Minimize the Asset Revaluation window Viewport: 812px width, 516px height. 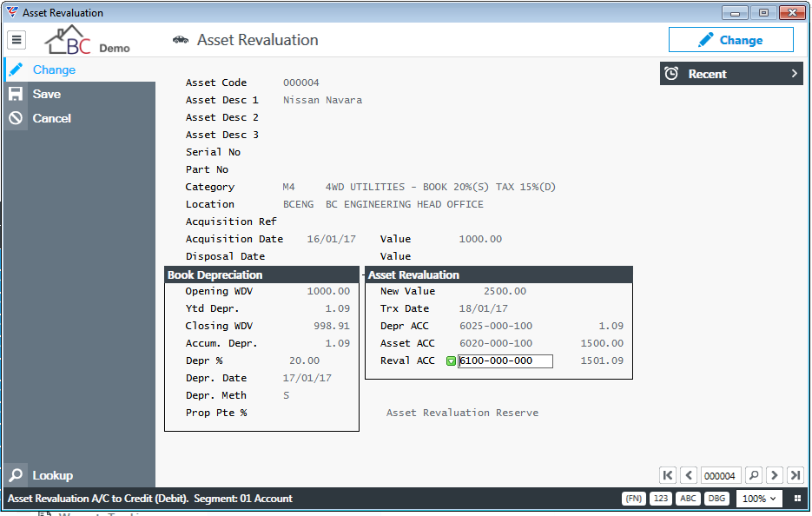click(x=735, y=12)
